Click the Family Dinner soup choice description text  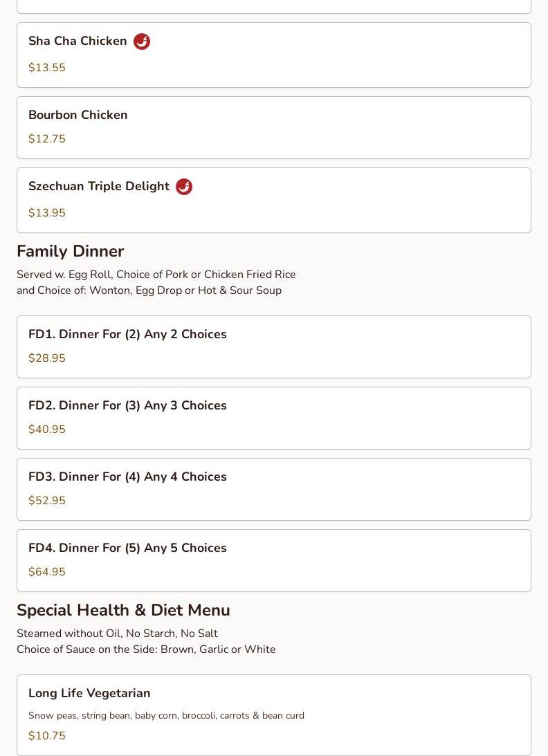149,291
